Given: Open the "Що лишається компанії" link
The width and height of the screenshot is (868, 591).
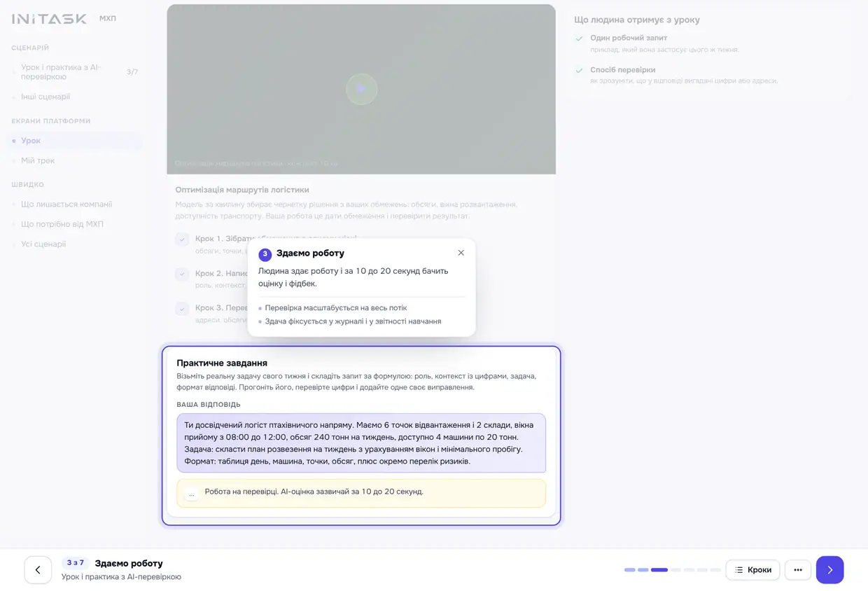Looking at the screenshot, I should click(75, 204).
